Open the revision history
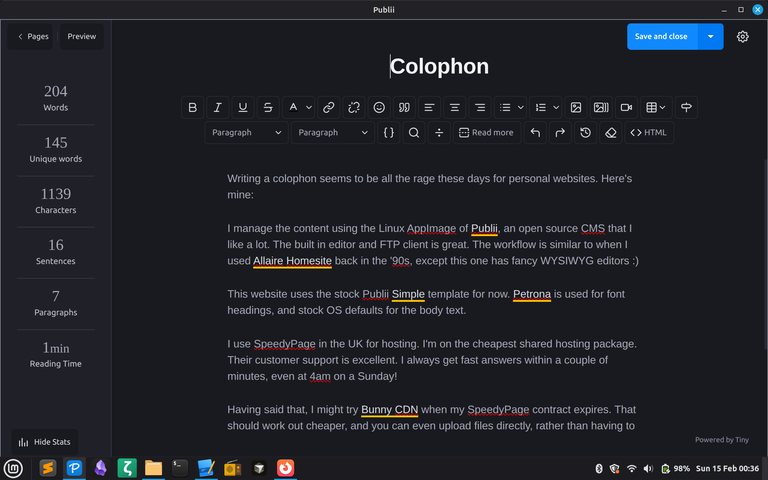The width and height of the screenshot is (768, 480). coord(585,133)
